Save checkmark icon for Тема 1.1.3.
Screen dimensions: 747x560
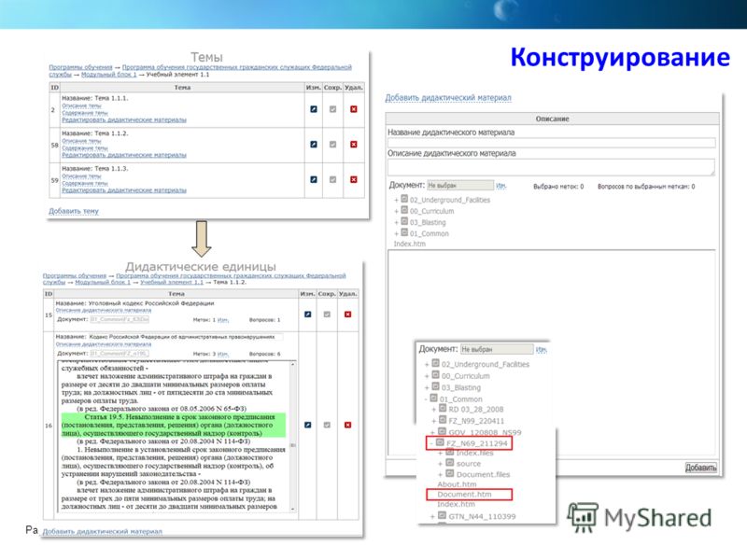(333, 179)
